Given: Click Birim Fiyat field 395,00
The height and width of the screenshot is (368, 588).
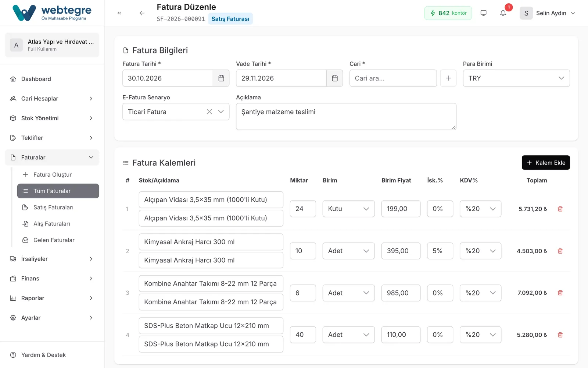Looking at the screenshot, I should tap(401, 251).
